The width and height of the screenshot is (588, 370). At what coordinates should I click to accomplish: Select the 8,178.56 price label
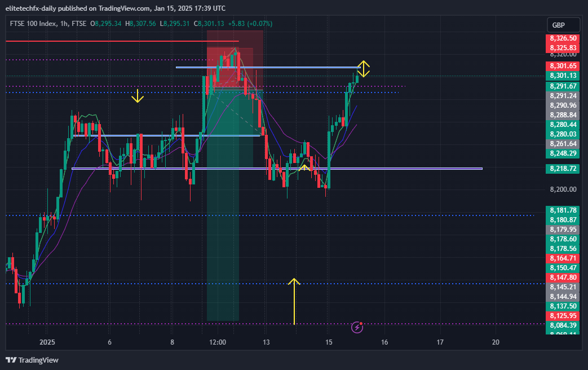pyautogui.click(x=563, y=248)
